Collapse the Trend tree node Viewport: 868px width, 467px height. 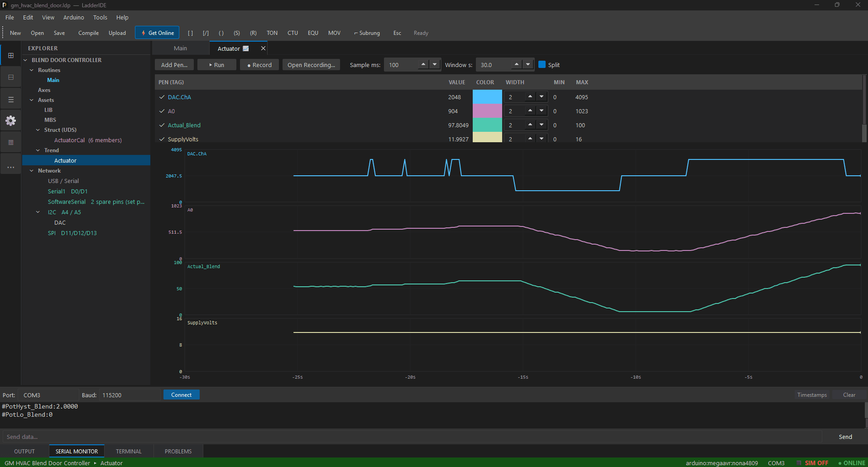coord(38,150)
